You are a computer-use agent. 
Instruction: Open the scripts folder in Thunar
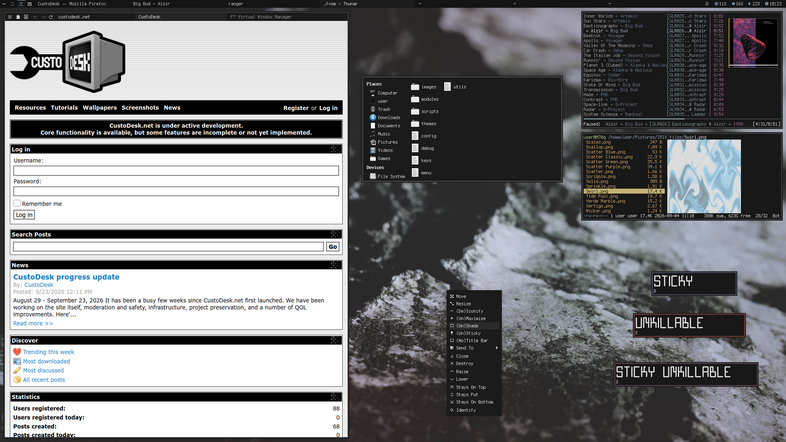425,111
